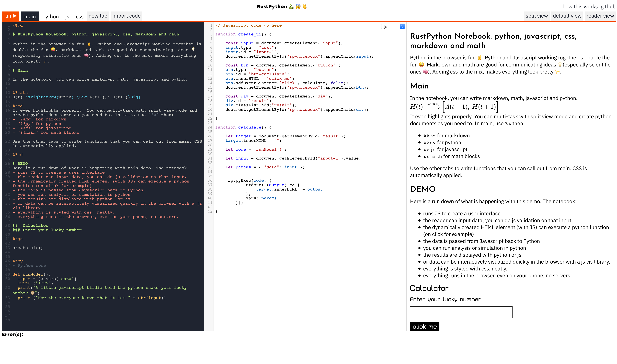The height and width of the screenshot is (364, 617).
Task: Run the notebook with the play button
Action: tap(10, 16)
